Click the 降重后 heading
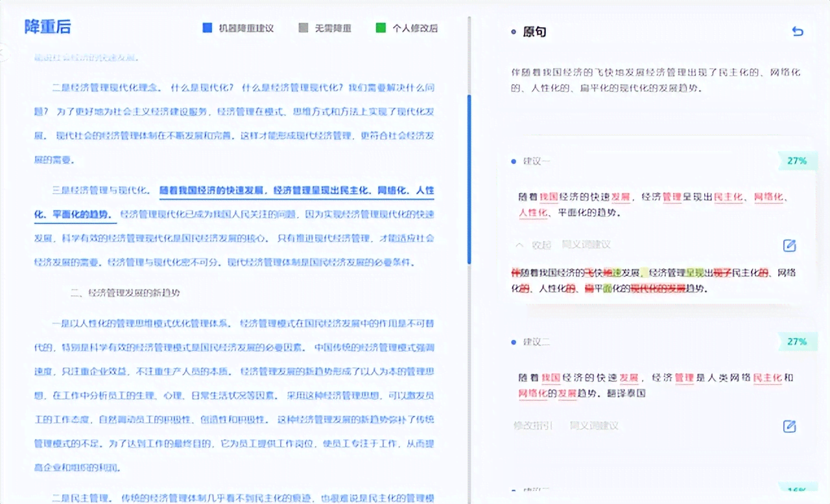Image resolution: width=830 pixels, height=504 pixels. [47, 27]
